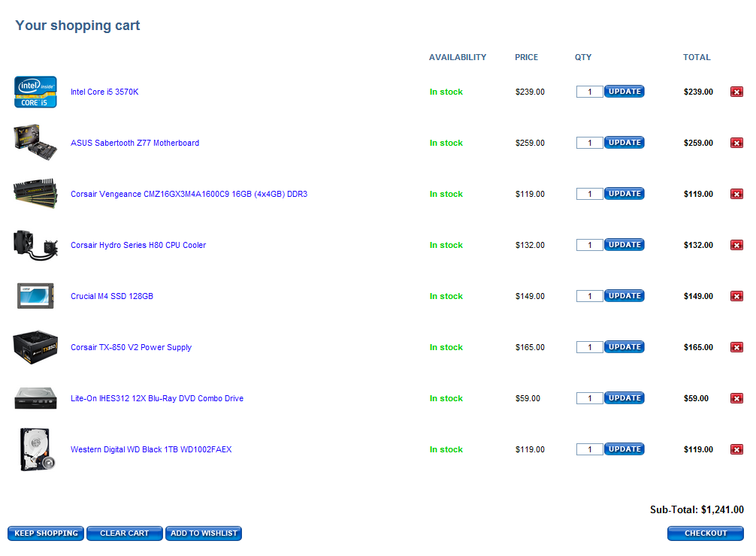Click Update for Corsair Vengeance DDR3 row
The image size is (756, 556).
(624, 194)
